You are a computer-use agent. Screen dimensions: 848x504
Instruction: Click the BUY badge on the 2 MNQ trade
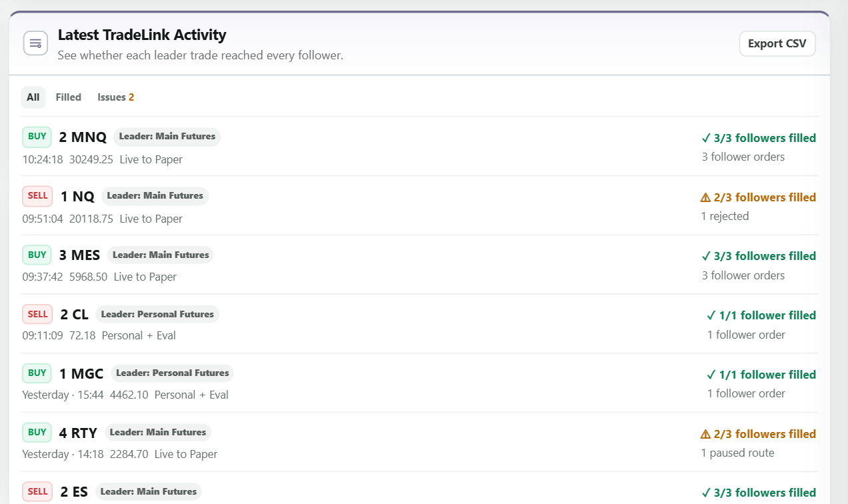click(x=37, y=137)
